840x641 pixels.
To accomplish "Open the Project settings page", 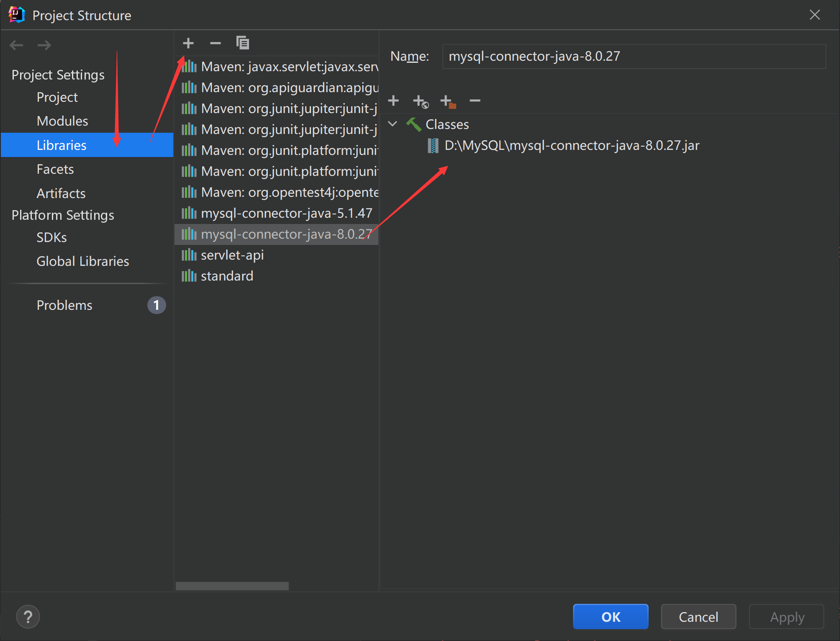I will click(x=57, y=97).
